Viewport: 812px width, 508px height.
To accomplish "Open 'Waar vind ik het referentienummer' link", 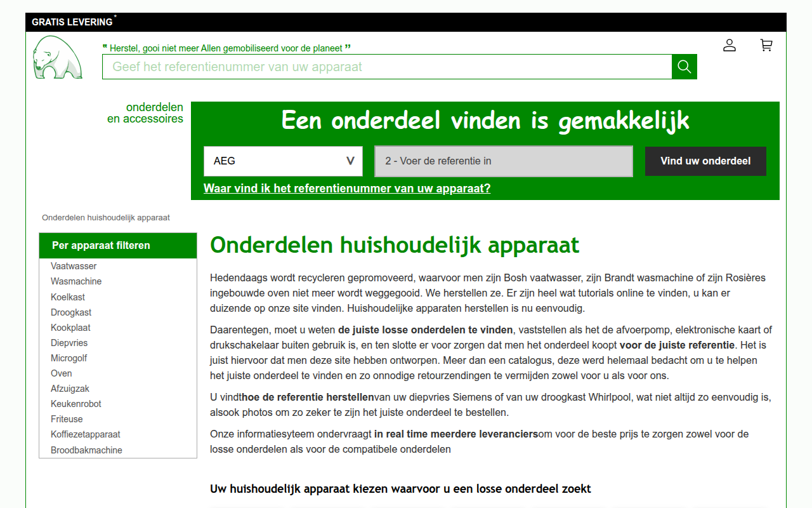I will click(347, 189).
